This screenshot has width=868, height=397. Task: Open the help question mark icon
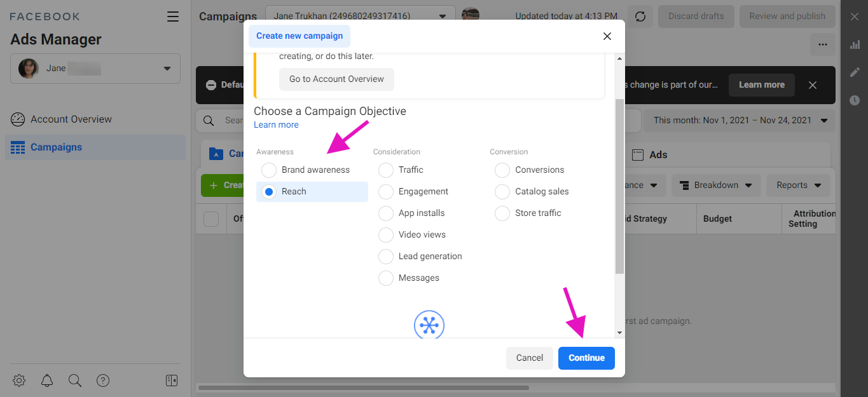pyautogui.click(x=103, y=380)
